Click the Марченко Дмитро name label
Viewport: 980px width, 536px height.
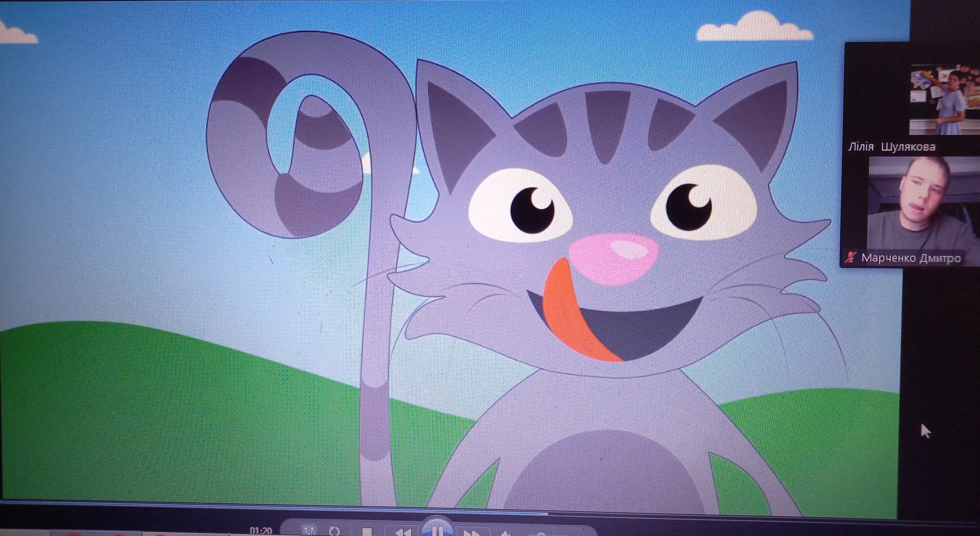pyautogui.click(x=911, y=258)
